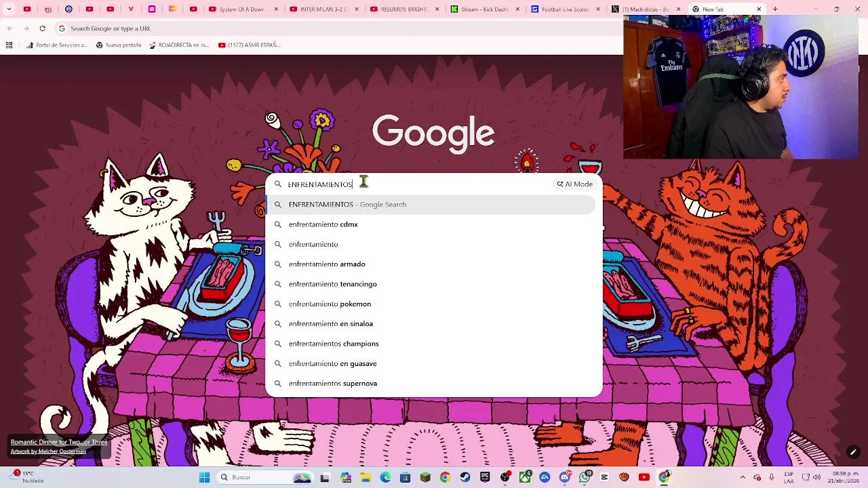Close the "Football Live Scores" tab
Screen dimensions: 868x488
598,9
